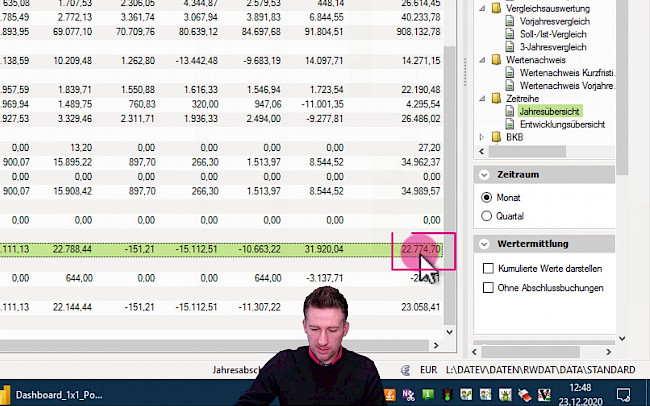Click the Vergleichsauswertung folder icon

[x=496, y=9]
